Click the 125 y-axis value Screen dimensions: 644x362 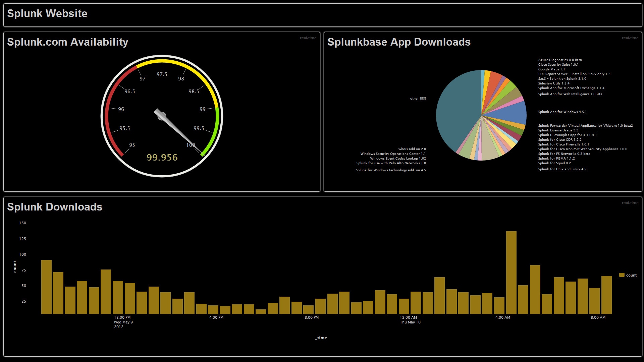[22, 239]
